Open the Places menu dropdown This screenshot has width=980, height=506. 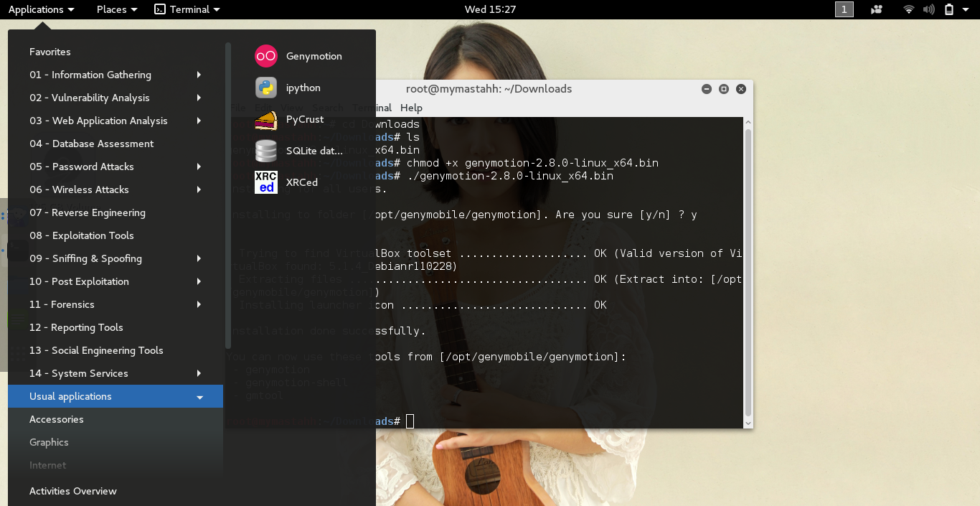point(116,9)
